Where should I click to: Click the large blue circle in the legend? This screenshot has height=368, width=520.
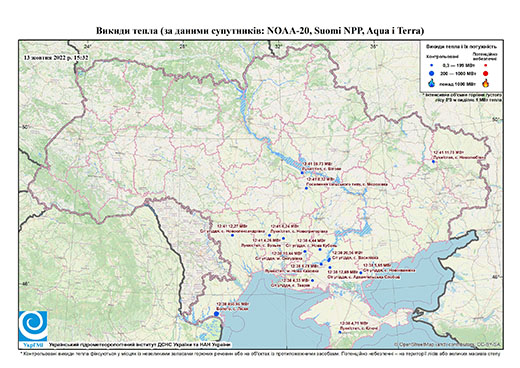[432, 73]
